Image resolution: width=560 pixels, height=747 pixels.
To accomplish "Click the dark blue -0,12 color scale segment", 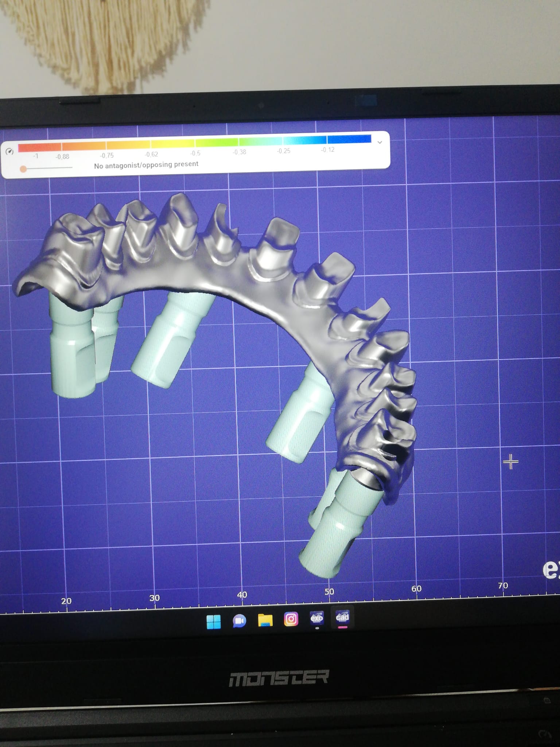I will coord(349,139).
